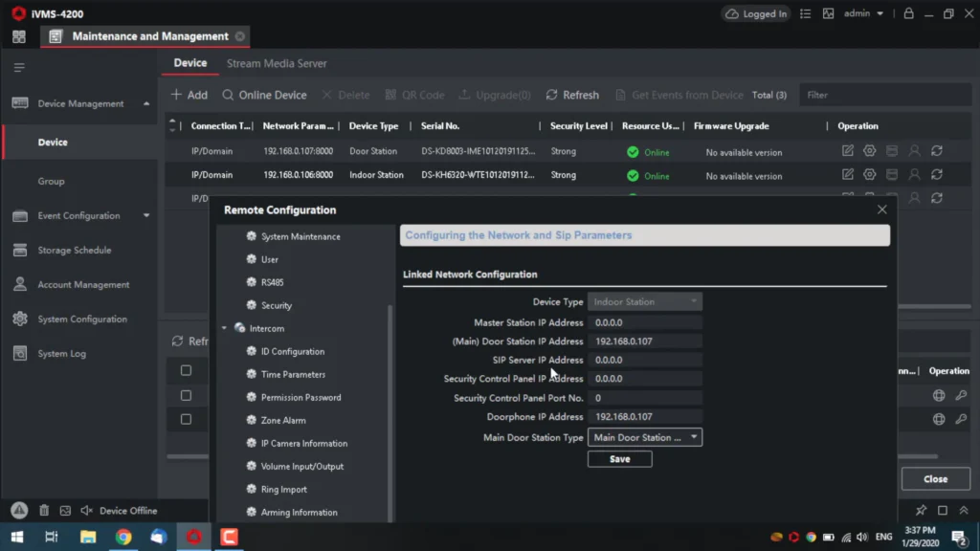Click the SIP Server IP Address field

point(644,360)
